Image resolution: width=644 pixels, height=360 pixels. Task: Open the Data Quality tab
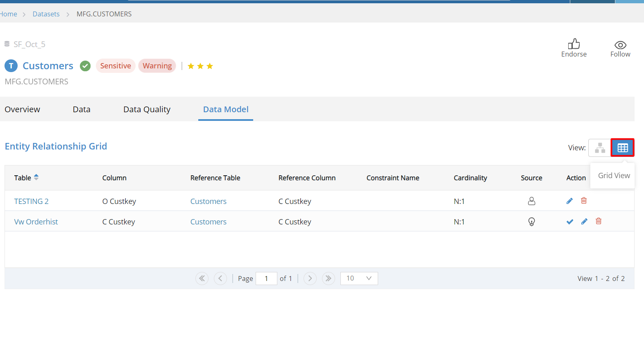(147, 109)
